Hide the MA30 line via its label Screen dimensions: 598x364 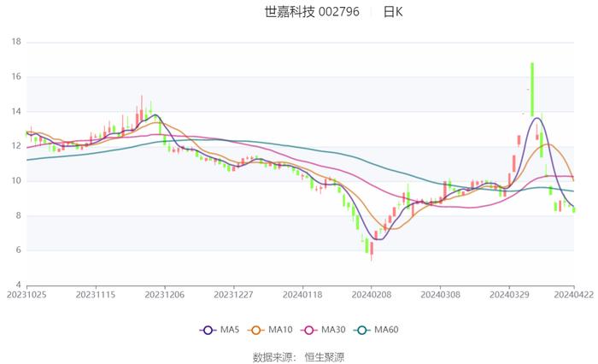coord(333,330)
